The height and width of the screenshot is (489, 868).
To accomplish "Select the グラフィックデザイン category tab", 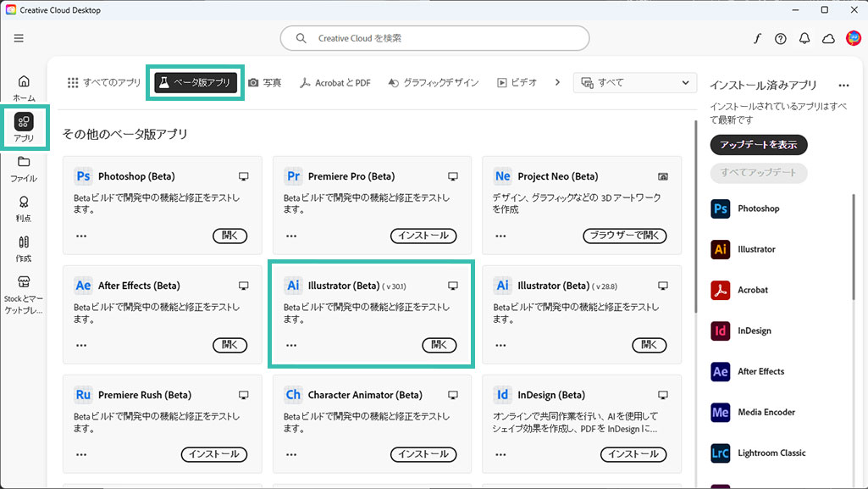I will click(x=433, y=83).
